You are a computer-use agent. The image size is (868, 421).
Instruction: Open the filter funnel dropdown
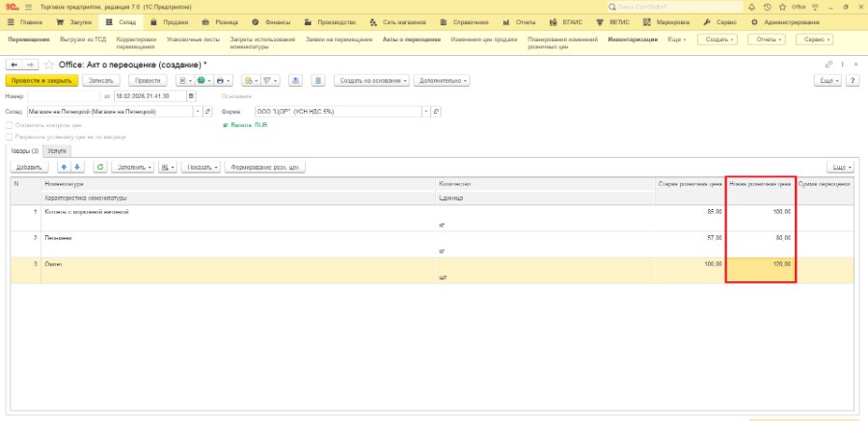[x=270, y=80]
